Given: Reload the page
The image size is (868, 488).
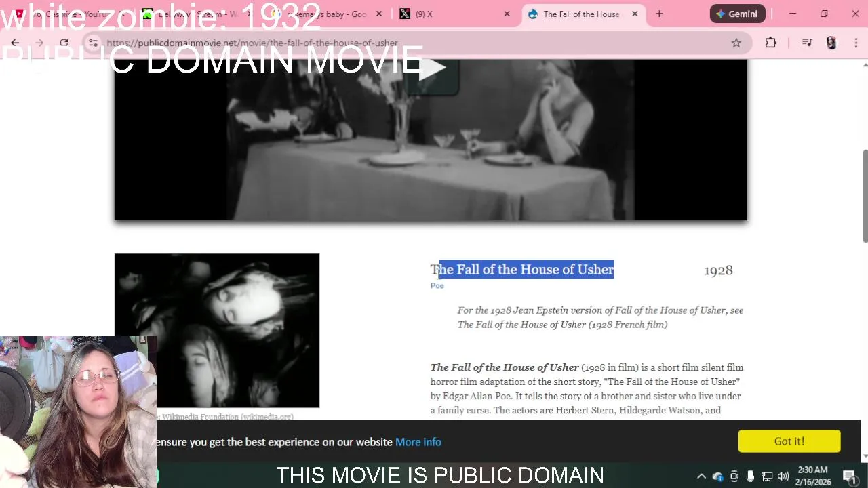Looking at the screenshot, I should tap(64, 43).
